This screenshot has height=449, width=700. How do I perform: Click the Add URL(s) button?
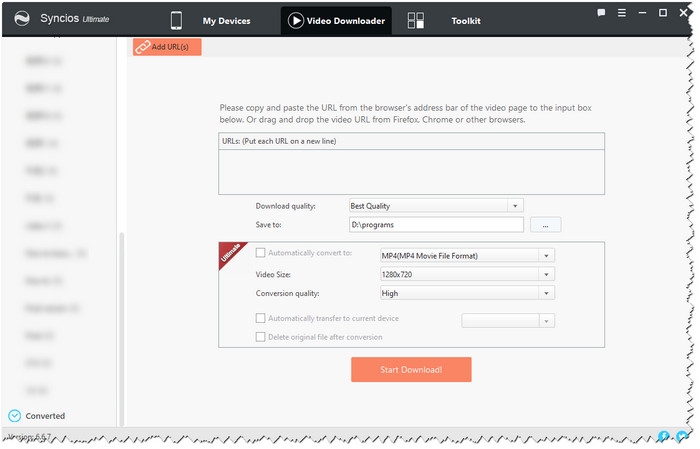(167, 47)
